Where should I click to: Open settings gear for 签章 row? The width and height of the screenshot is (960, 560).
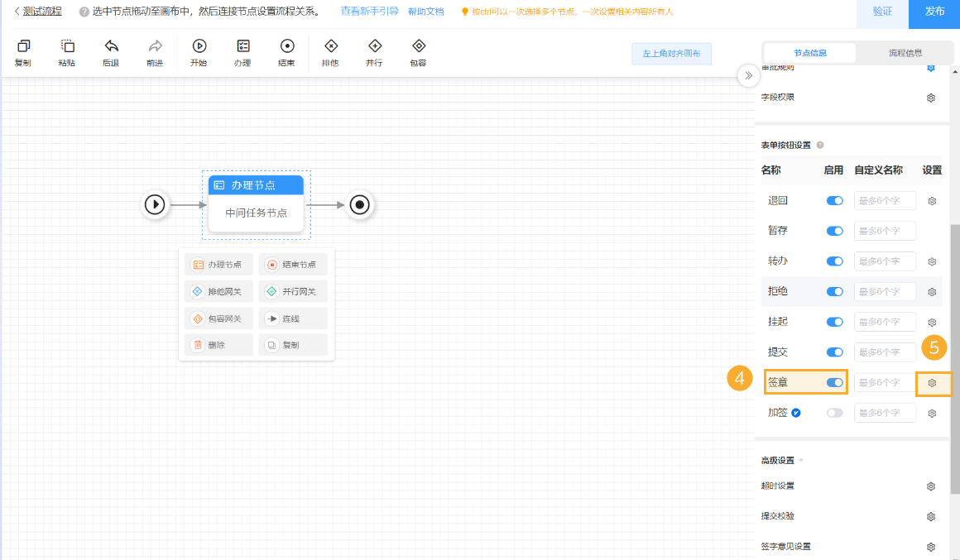coord(932,383)
